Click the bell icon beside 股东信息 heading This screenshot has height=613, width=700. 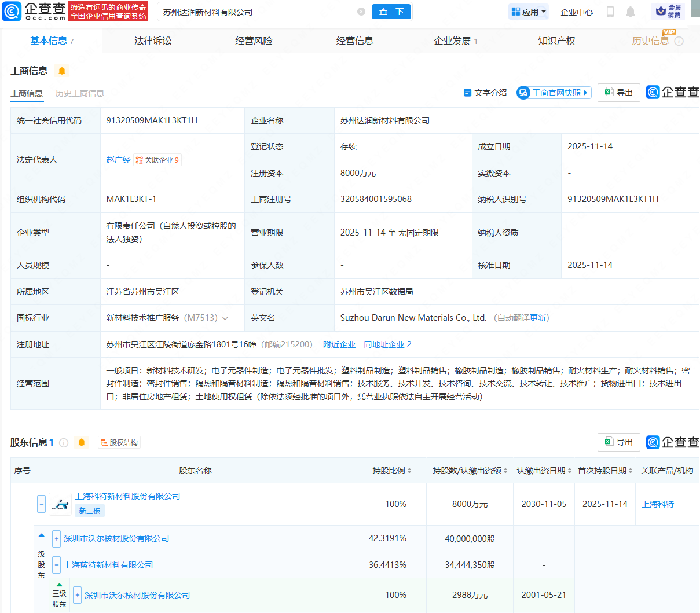click(x=81, y=442)
